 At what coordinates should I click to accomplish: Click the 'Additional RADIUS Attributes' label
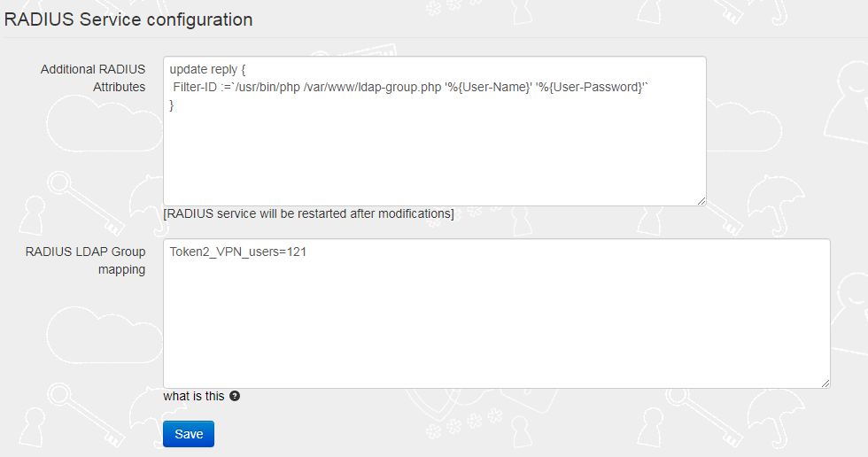(93, 78)
